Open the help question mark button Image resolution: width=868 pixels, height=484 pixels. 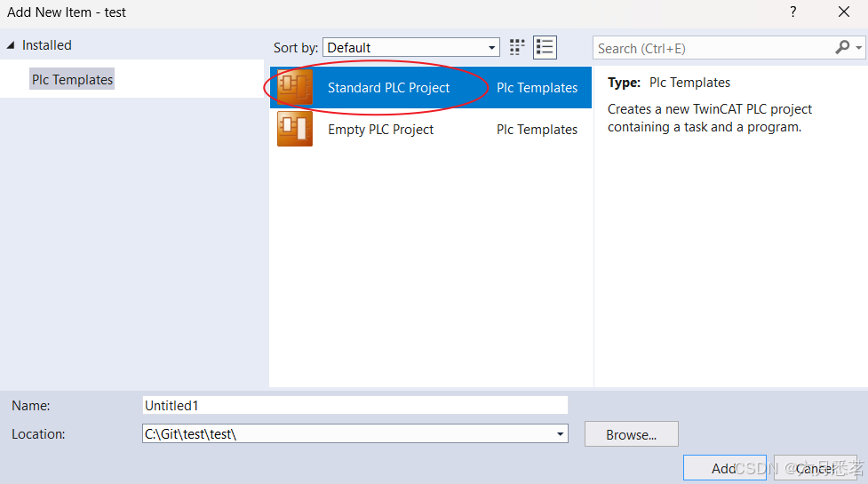coord(793,12)
